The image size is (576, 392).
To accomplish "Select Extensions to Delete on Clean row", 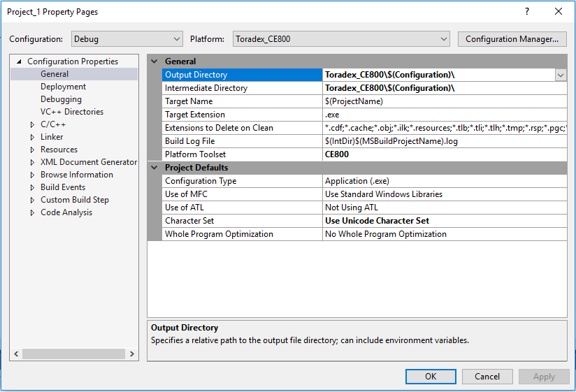I will click(364, 128).
